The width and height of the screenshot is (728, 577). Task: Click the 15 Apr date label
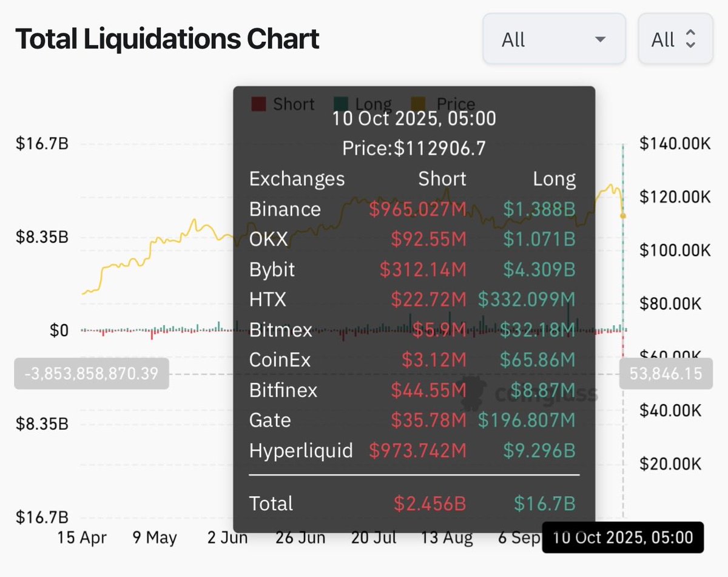coord(82,538)
